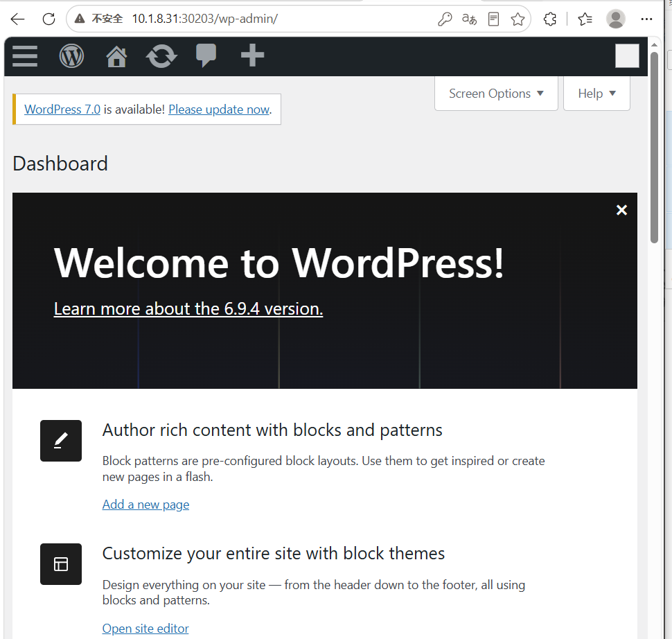Open the favorites list icon

click(585, 19)
